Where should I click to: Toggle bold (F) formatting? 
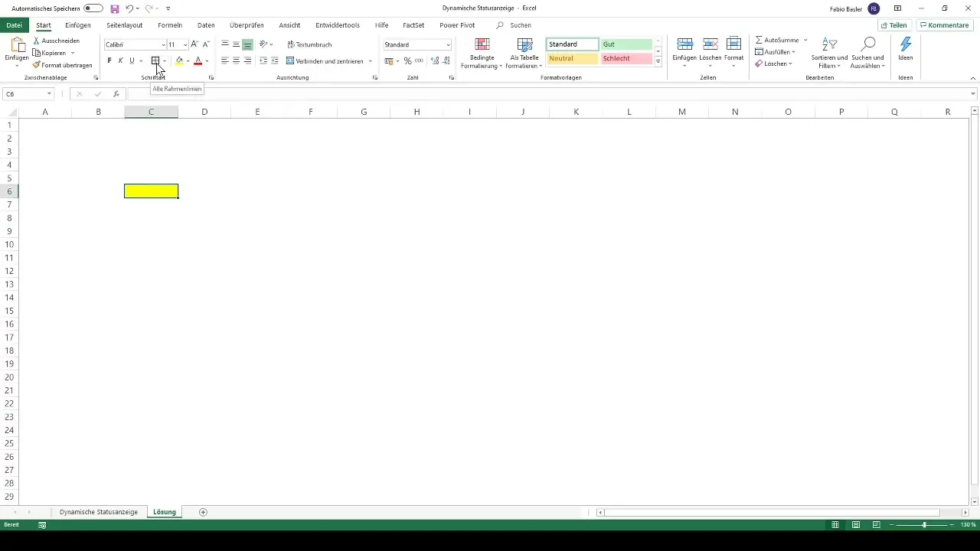click(x=109, y=60)
